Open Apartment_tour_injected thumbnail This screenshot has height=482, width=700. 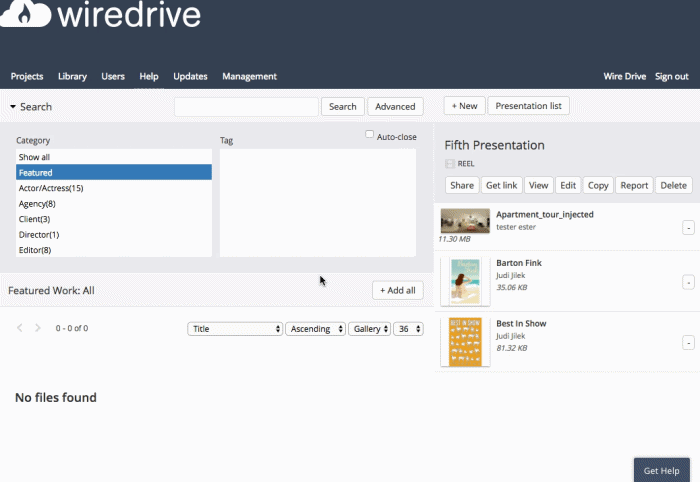point(465,221)
